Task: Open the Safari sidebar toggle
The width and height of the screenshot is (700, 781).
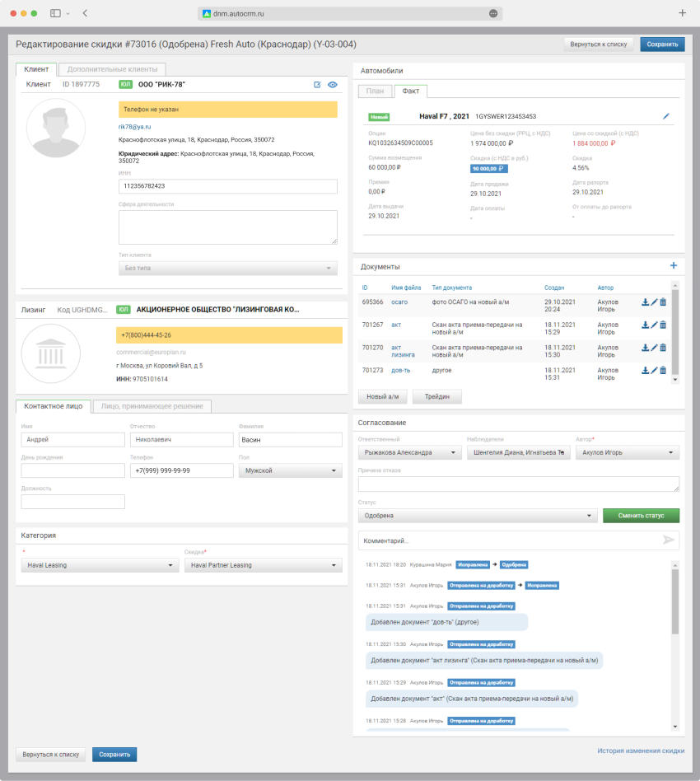Action: pyautogui.click(x=55, y=13)
